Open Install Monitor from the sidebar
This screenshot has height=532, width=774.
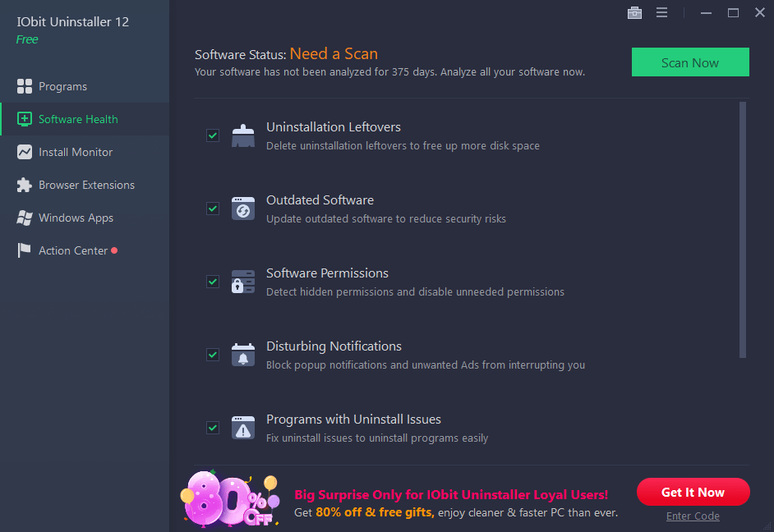(76, 151)
